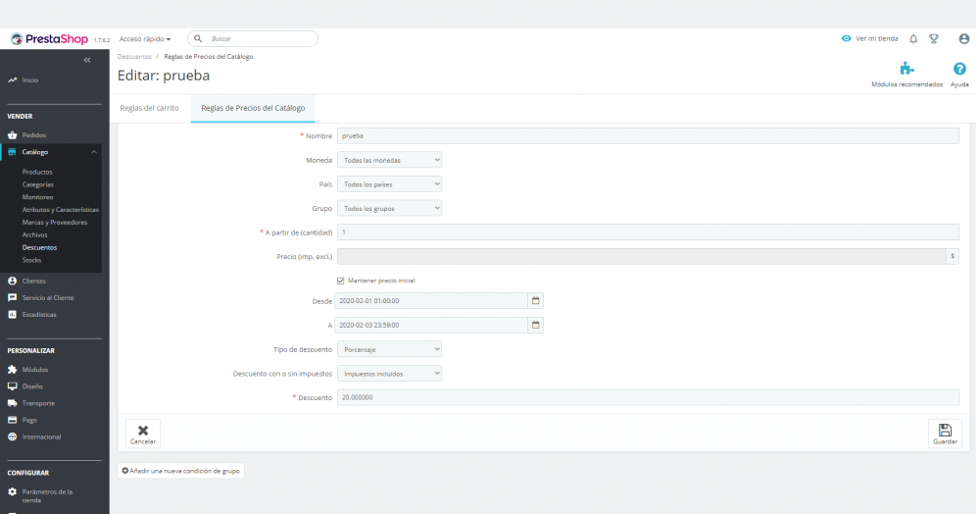Focus the Buscar search box
The height and width of the screenshot is (514, 980).
pos(253,39)
